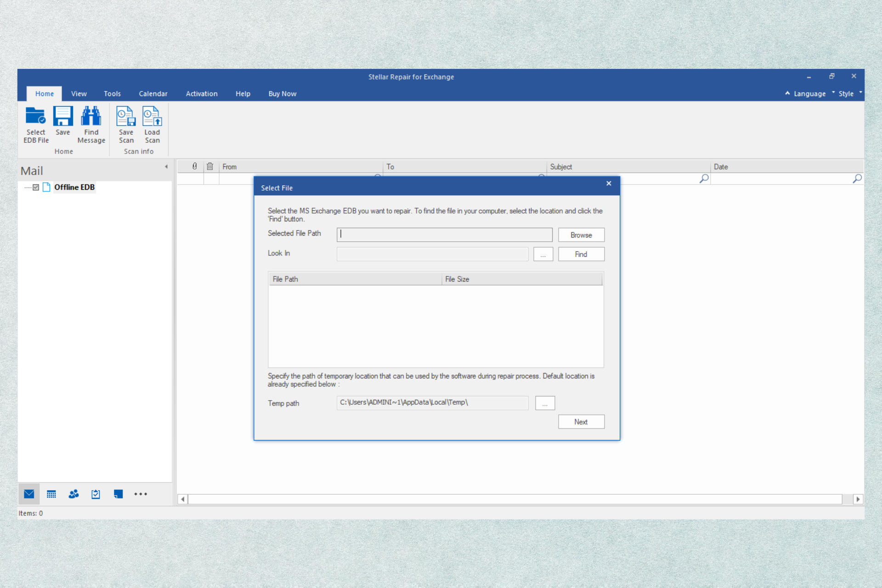882x588 pixels.
Task: Sort by the To column header
Action: coord(465,167)
